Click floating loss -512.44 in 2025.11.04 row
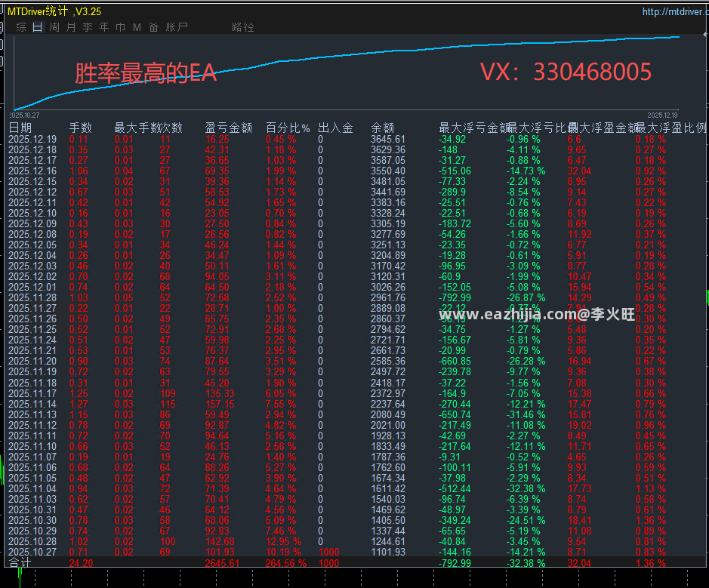 click(x=455, y=488)
